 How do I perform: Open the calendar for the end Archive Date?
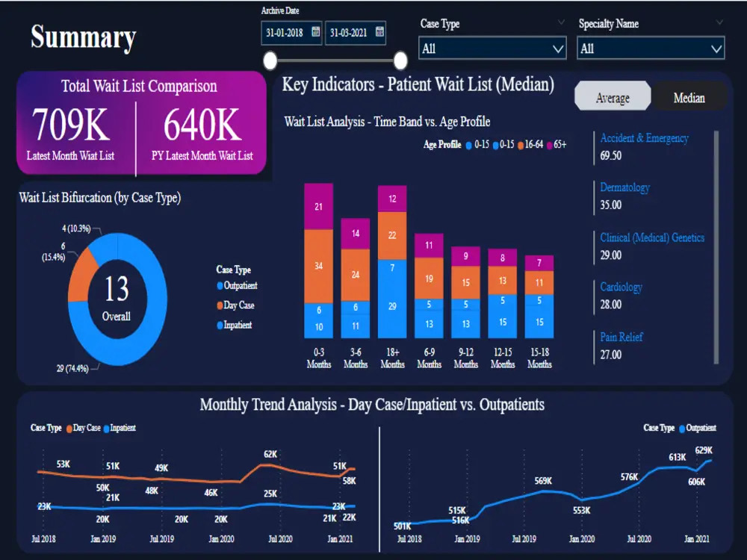(379, 33)
